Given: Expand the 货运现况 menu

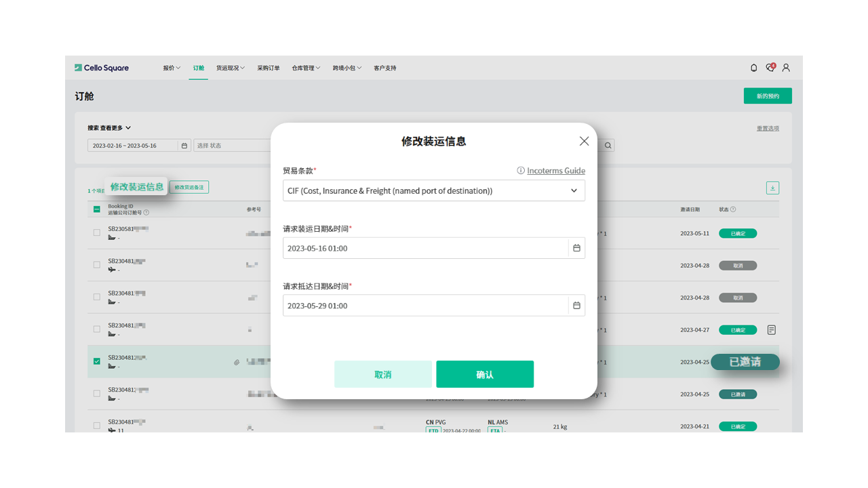Looking at the screenshot, I should pos(231,68).
